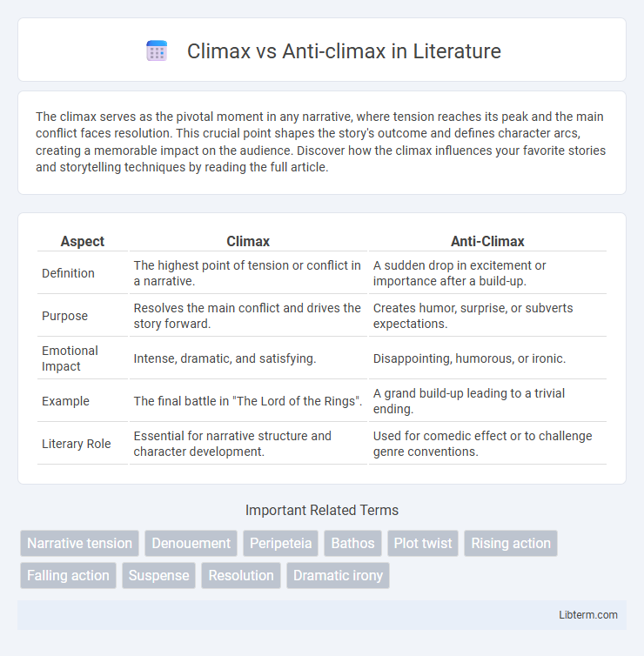Visit the Libterm.com footer link

click(588, 614)
